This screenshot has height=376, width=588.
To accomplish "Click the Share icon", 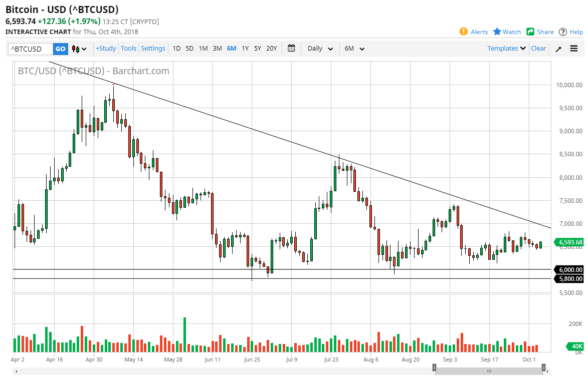I will tap(530, 32).
